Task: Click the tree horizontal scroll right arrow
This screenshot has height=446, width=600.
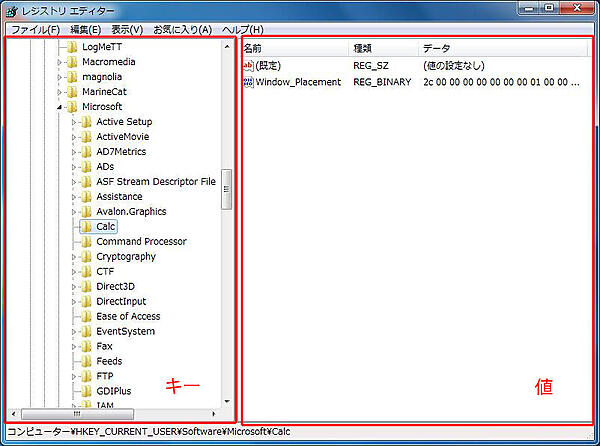Action: (214, 413)
